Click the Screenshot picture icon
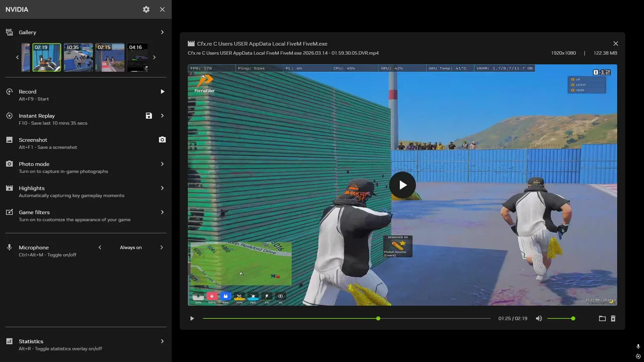The image size is (644, 362). (x=9, y=140)
